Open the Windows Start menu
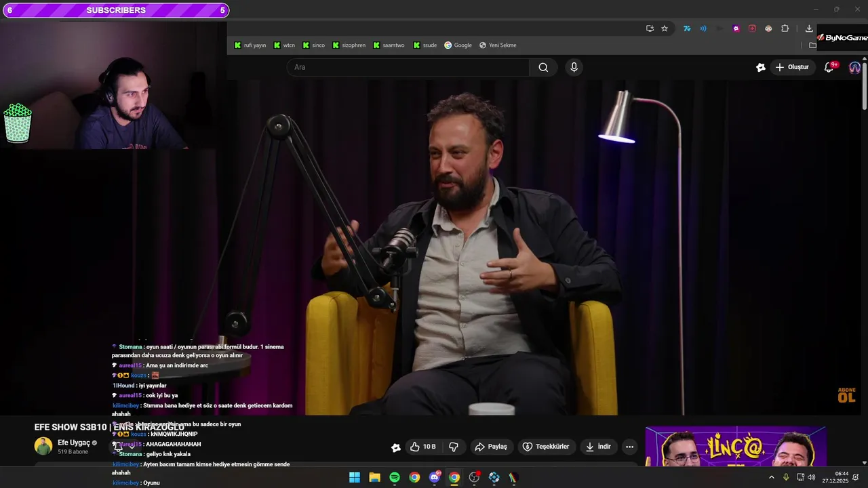The image size is (868, 488). pyautogui.click(x=355, y=477)
